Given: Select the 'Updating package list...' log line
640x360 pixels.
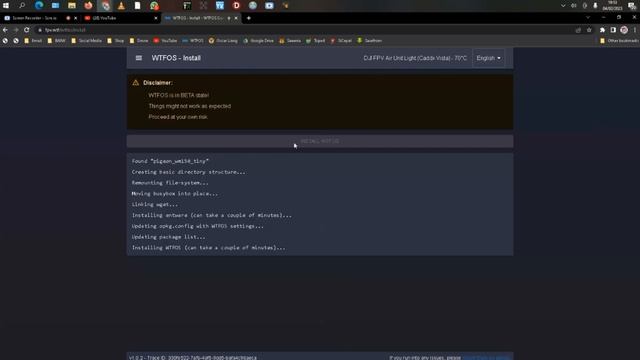Looking at the screenshot, I should click(168, 237).
